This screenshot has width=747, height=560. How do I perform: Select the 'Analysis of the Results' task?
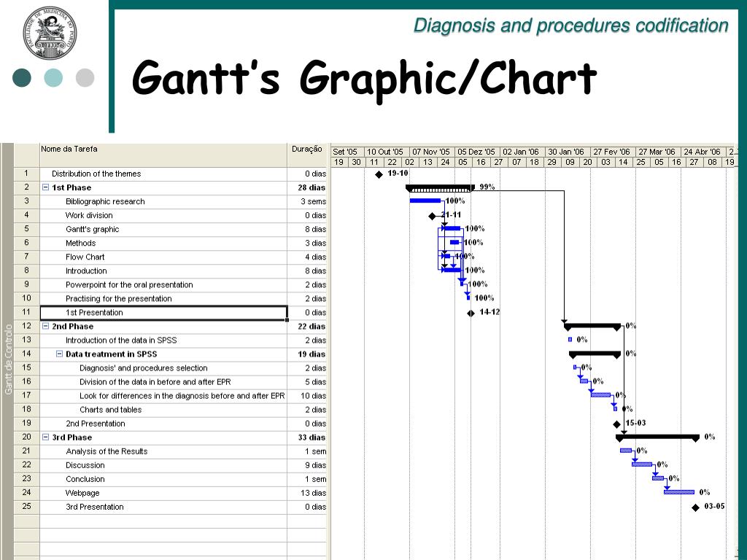point(163,451)
